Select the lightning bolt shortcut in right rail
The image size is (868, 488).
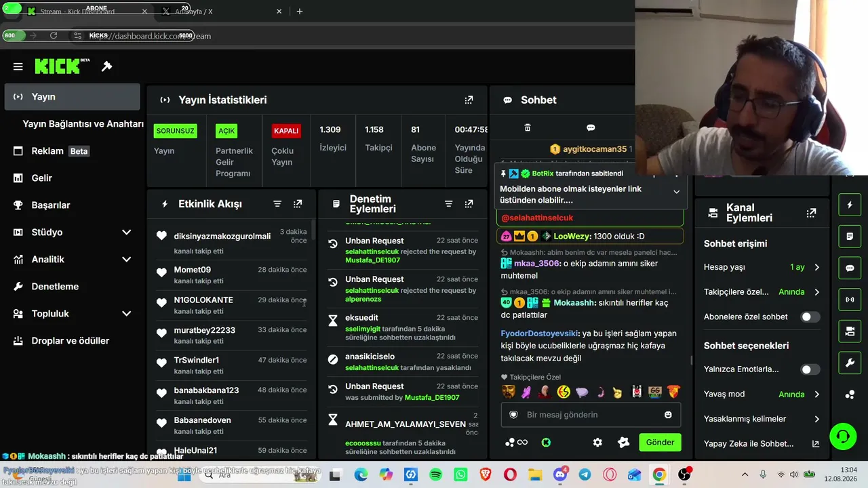(850, 205)
